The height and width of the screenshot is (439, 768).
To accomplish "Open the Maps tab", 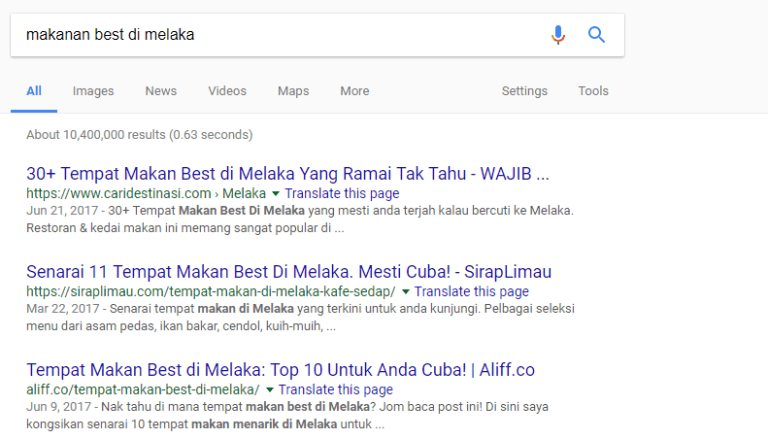I will point(293,91).
